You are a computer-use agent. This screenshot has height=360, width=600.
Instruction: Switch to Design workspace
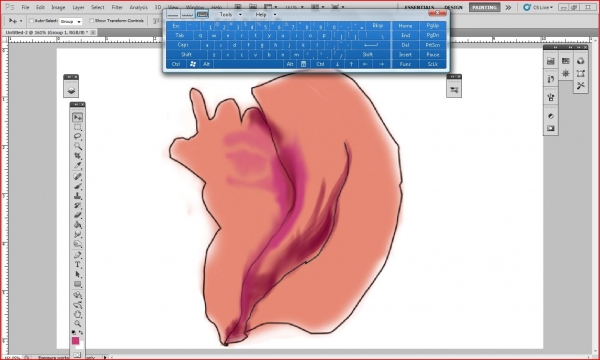click(453, 7)
